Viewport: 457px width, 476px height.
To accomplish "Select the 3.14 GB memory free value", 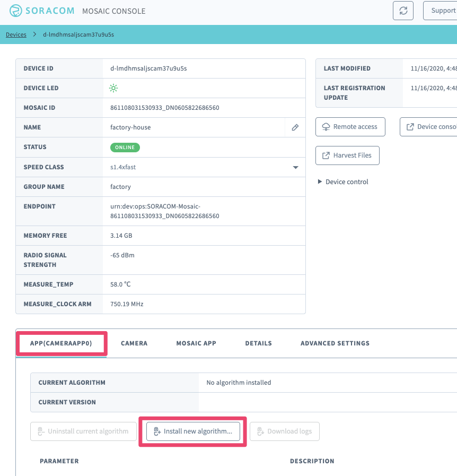I will pos(121,236).
